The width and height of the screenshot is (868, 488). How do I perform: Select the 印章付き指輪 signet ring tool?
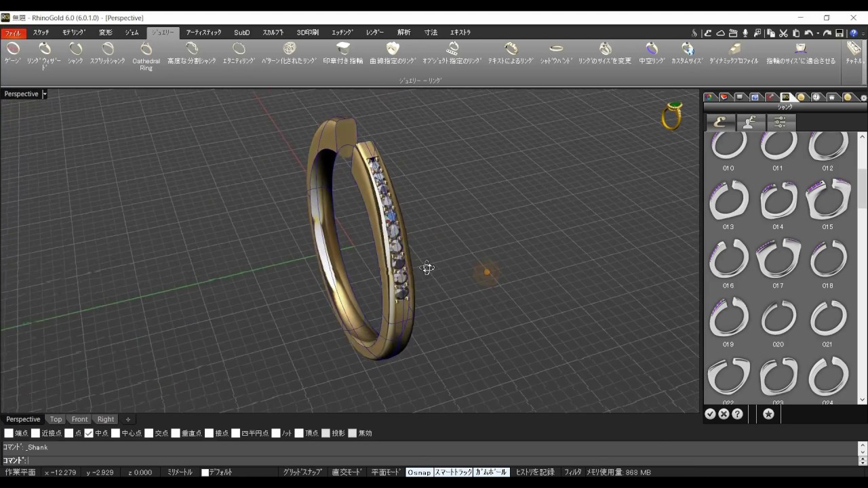pyautogui.click(x=343, y=54)
